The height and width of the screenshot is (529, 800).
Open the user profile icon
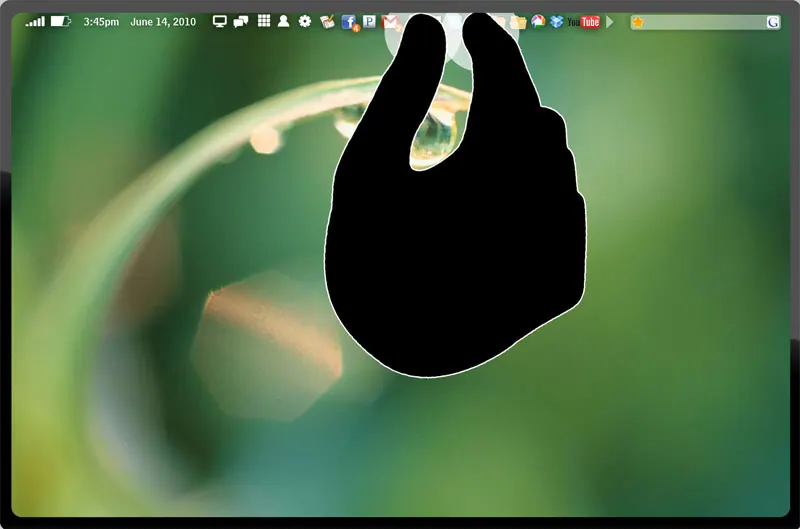pyautogui.click(x=283, y=21)
